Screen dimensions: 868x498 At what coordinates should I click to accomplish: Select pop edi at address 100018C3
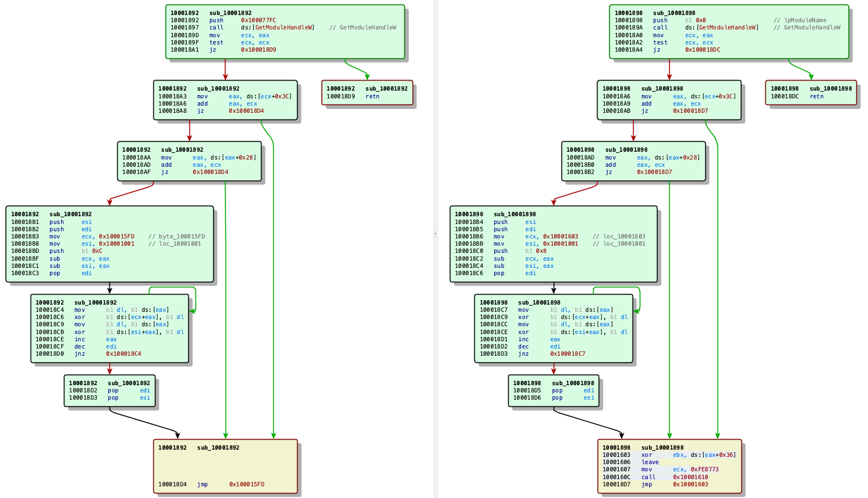click(52, 273)
